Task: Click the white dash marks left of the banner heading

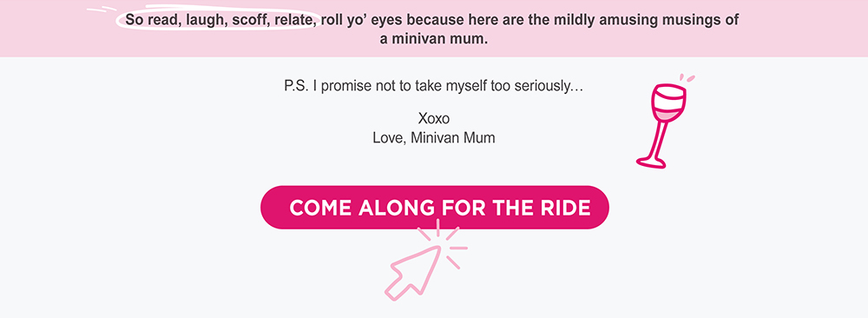Action: point(102,9)
